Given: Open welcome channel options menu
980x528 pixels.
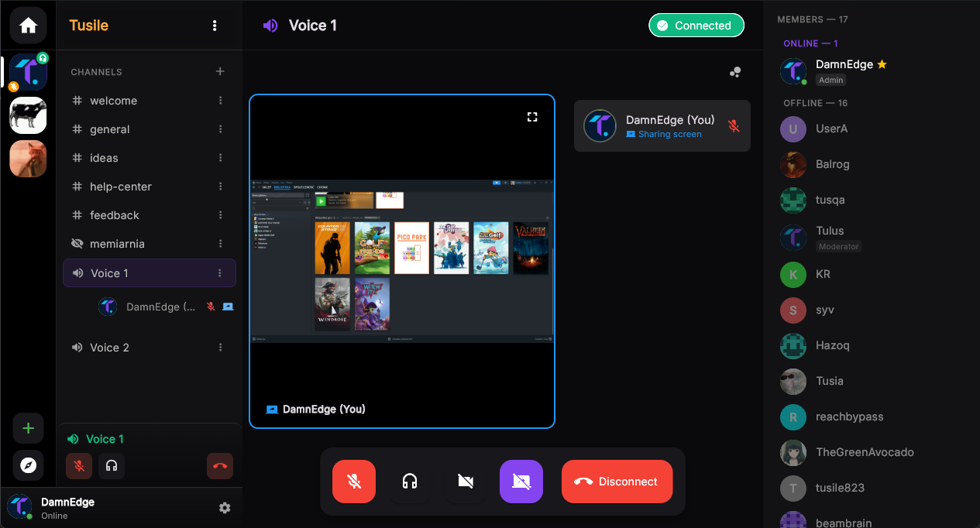Looking at the screenshot, I should (221, 101).
